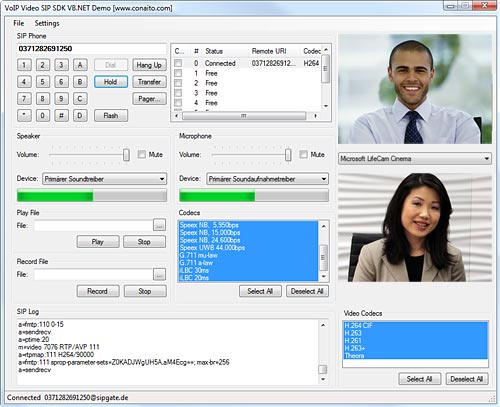Select all video codecs
The width and height of the screenshot is (500, 407).
click(x=420, y=379)
